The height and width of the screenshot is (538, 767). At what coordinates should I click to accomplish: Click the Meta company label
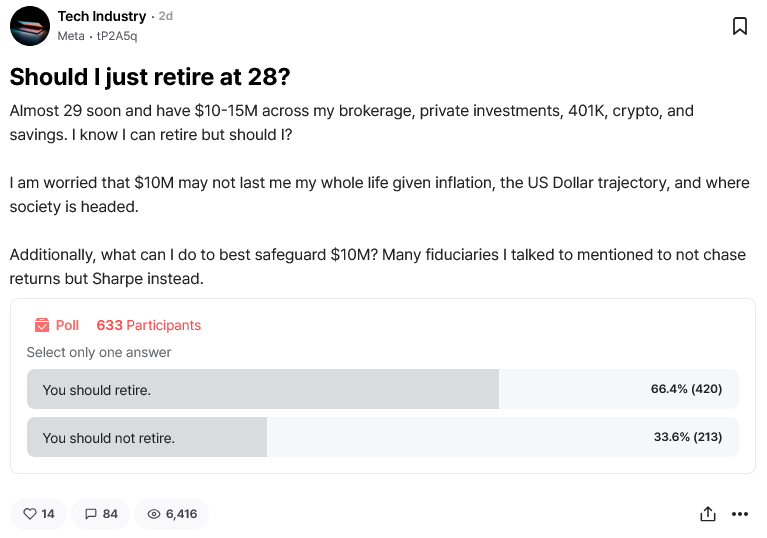click(71, 36)
